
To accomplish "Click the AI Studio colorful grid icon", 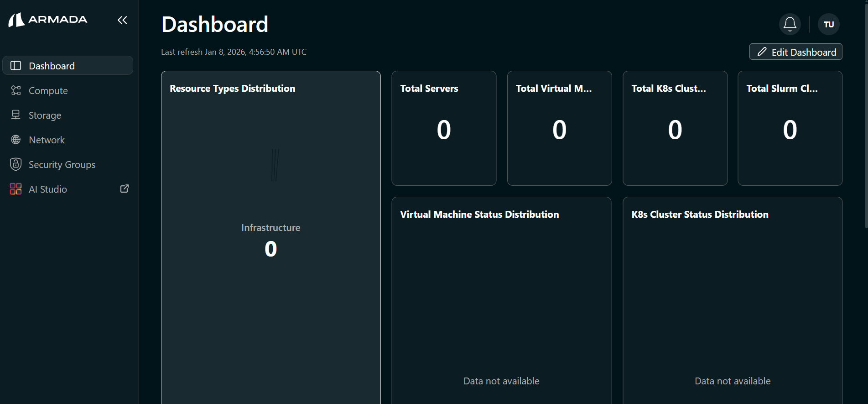I will click(16, 189).
